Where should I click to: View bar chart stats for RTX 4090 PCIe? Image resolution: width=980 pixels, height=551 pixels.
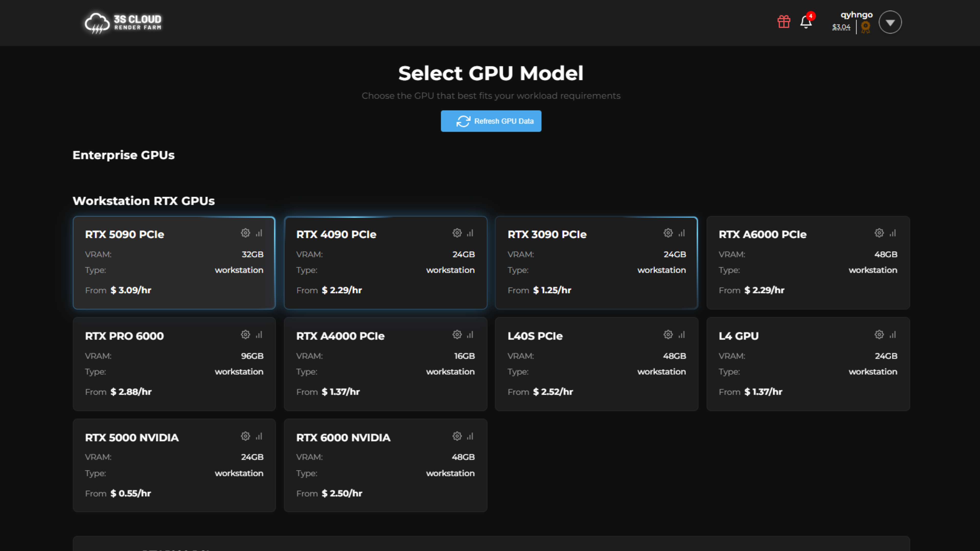coord(470,233)
